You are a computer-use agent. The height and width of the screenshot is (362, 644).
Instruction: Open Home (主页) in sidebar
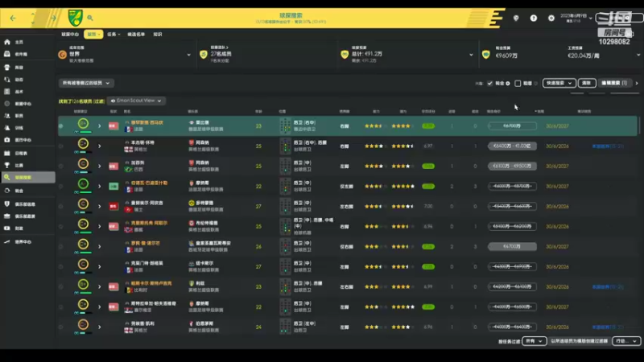(x=27, y=43)
